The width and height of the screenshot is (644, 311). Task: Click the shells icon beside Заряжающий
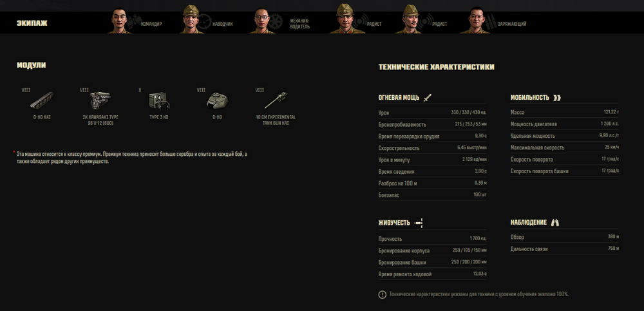(x=490, y=22)
